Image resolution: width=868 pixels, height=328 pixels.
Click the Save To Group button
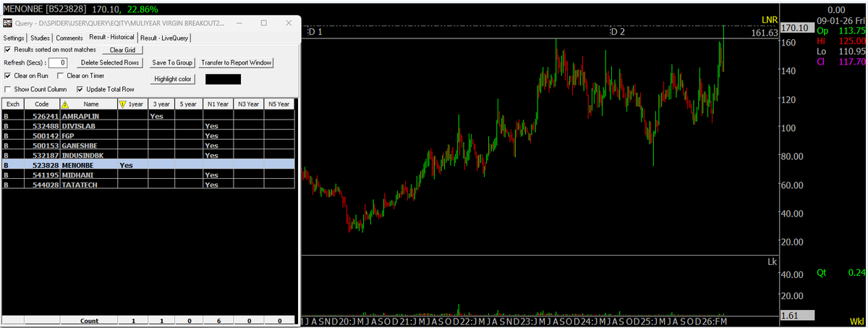click(171, 63)
